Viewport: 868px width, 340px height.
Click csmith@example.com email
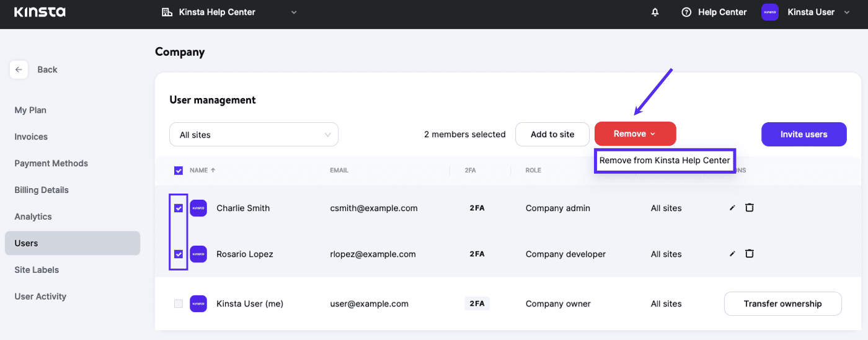coord(374,208)
